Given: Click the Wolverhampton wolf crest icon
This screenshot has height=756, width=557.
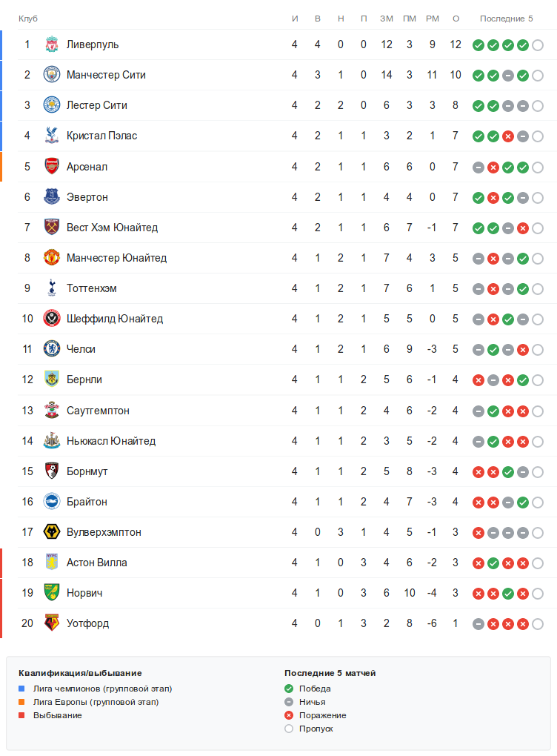Looking at the screenshot, I should [52, 532].
